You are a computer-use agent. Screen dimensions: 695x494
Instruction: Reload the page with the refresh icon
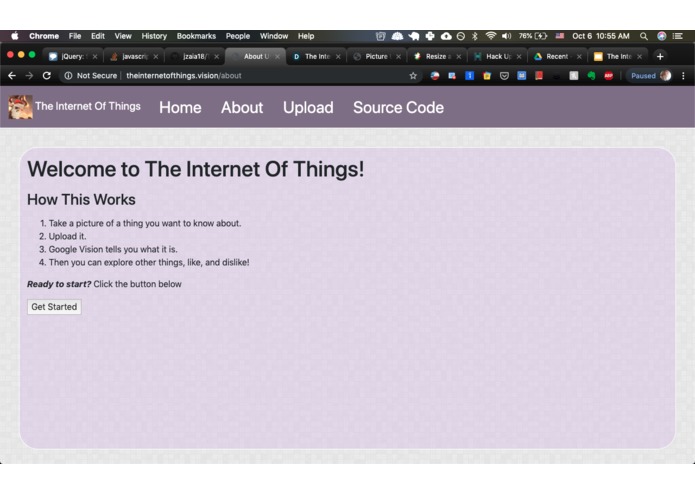[x=47, y=76]
